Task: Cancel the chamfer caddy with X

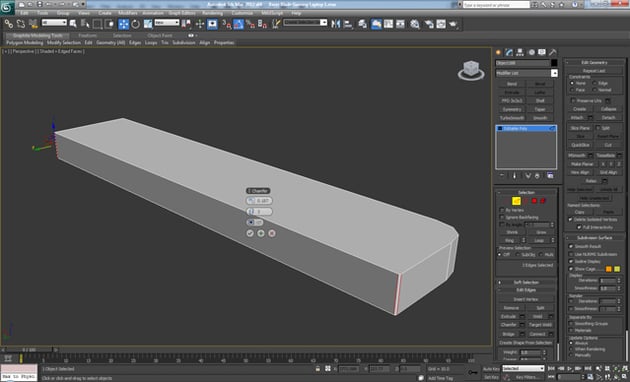Action: point(272,233)
